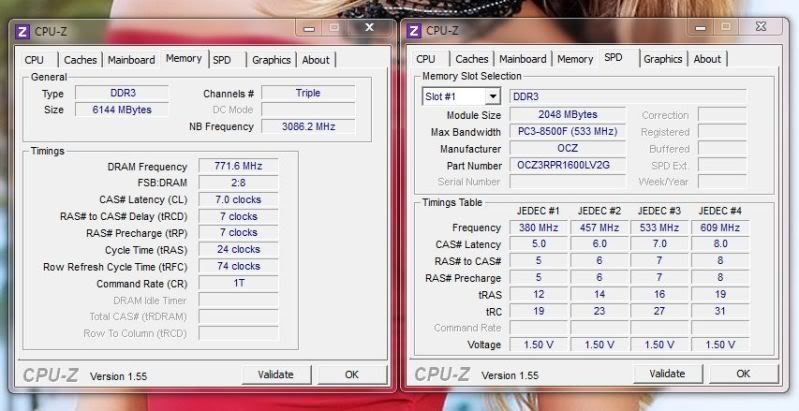Open Graphics tab in left window
Image resolution: width=799 pixels, height=411 pixels.
coord(272,60)
